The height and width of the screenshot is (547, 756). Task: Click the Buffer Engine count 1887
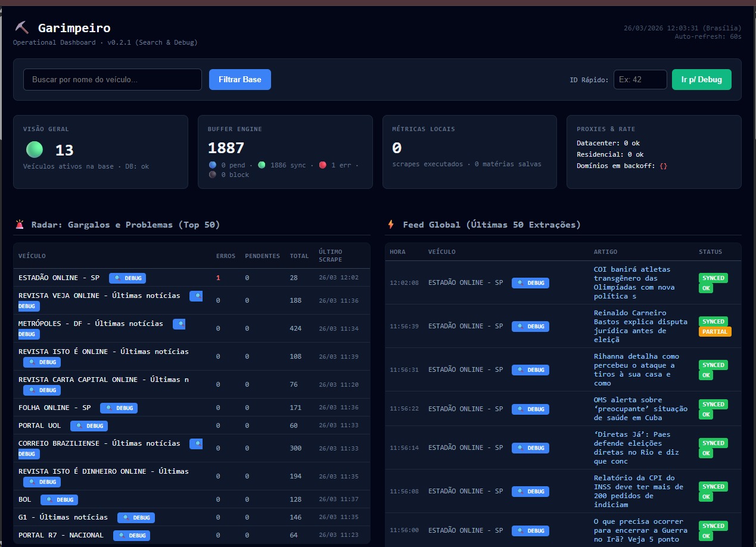pos(226,148)
